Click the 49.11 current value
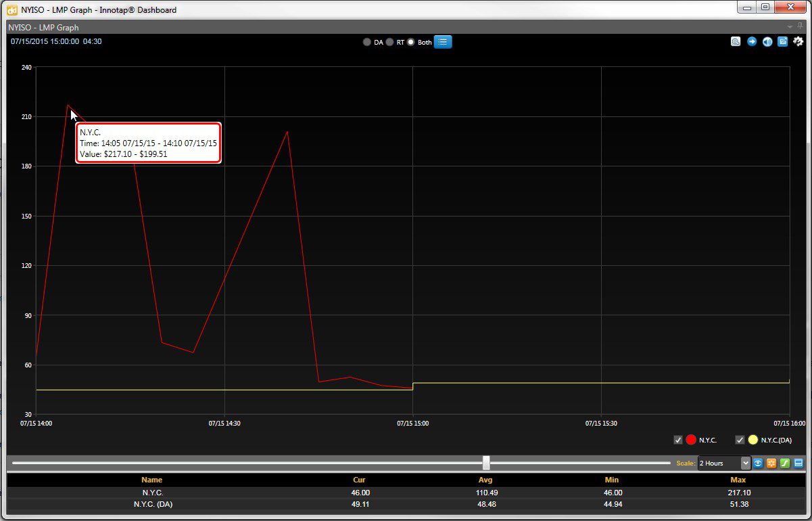This screenshot has width=812, height=521. (x=360, y=504)
